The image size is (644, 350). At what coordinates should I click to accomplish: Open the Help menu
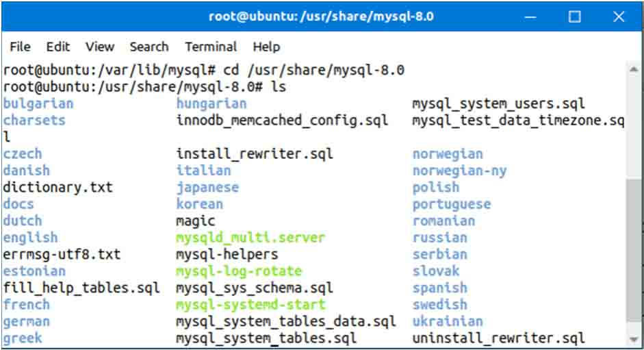(x=266, y=47)
